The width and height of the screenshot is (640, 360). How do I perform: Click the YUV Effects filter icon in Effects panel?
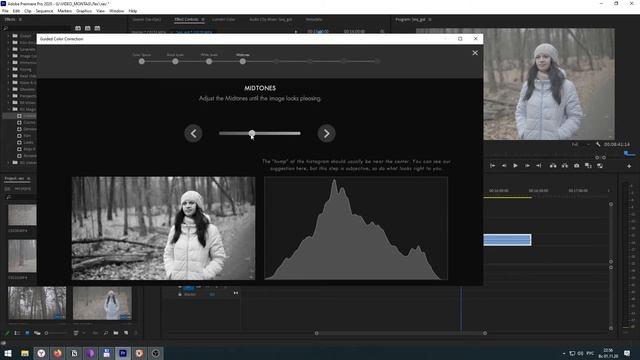tap(97, 28)
